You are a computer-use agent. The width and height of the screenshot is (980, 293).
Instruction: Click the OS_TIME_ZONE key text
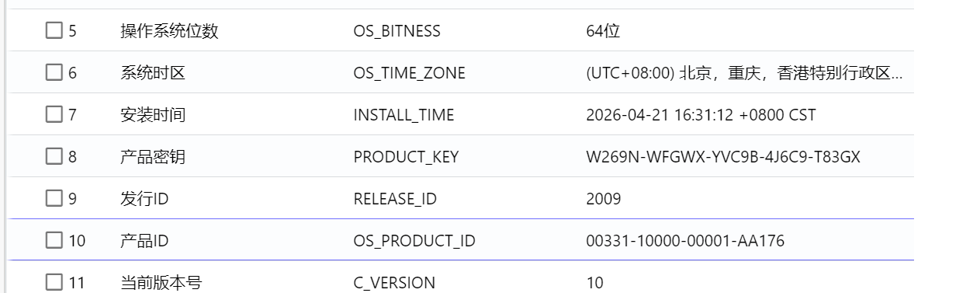409,73
